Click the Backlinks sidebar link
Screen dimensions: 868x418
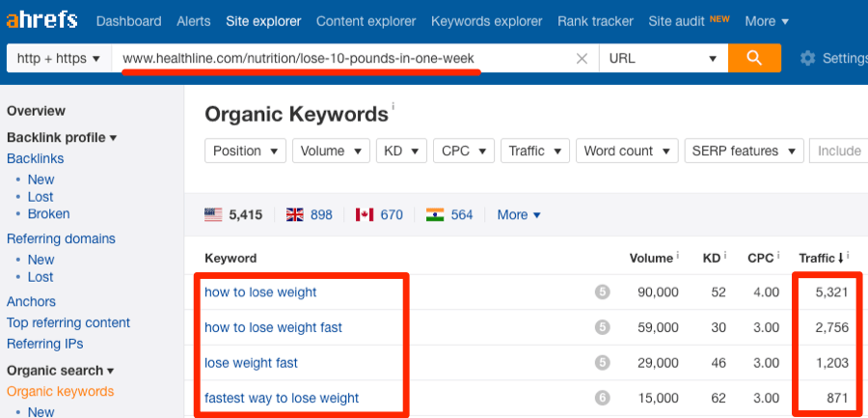click(x=35, y=158)
